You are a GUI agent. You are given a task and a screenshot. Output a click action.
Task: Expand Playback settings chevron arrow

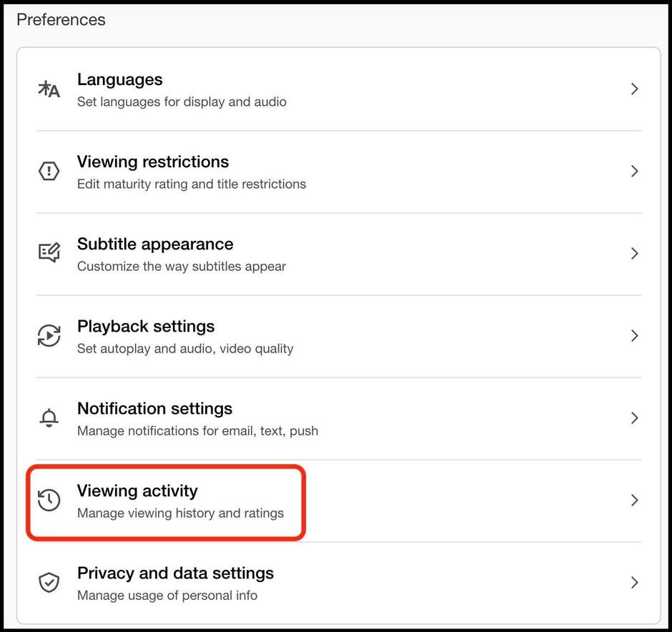[635, 336]
